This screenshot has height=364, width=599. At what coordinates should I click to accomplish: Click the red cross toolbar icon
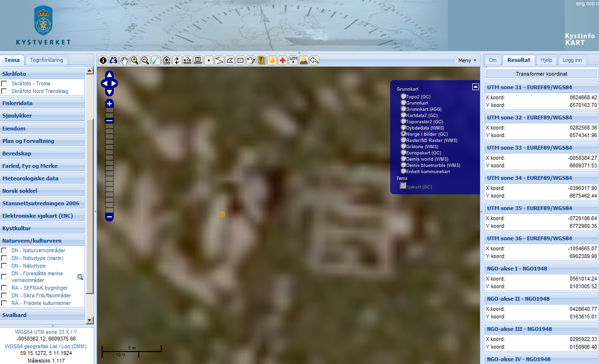point(283,60)
